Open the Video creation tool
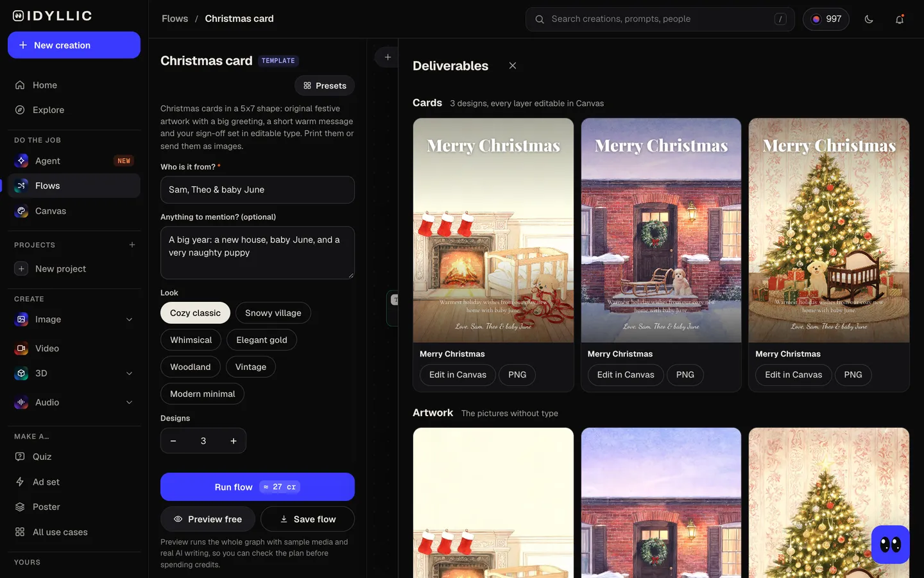 (x=74, y=348)
